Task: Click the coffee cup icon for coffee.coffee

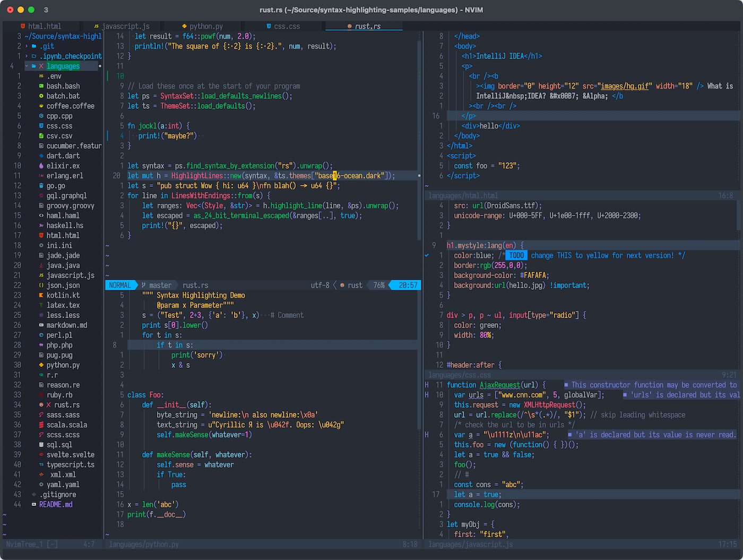Action: [41, 106]
